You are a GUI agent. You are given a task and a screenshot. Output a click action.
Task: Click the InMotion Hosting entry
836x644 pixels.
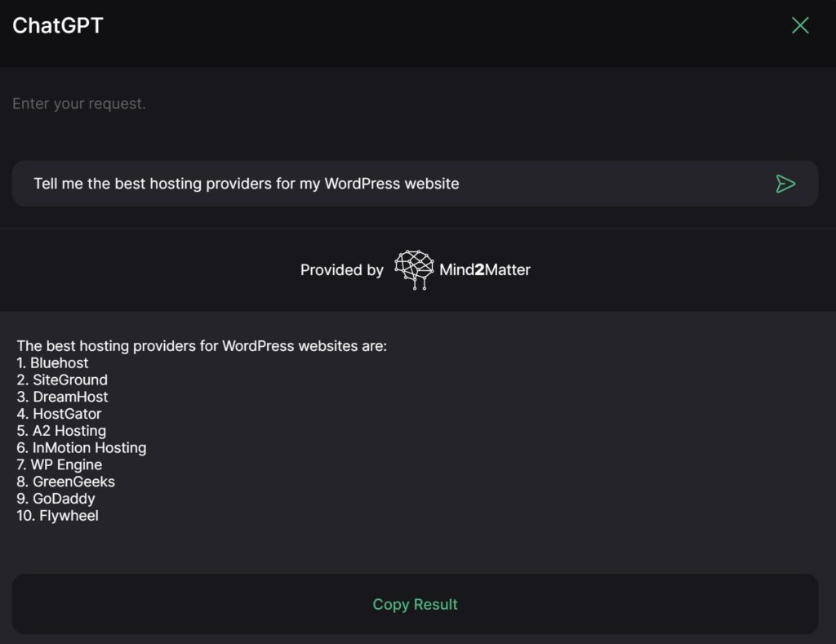(81, 447)
